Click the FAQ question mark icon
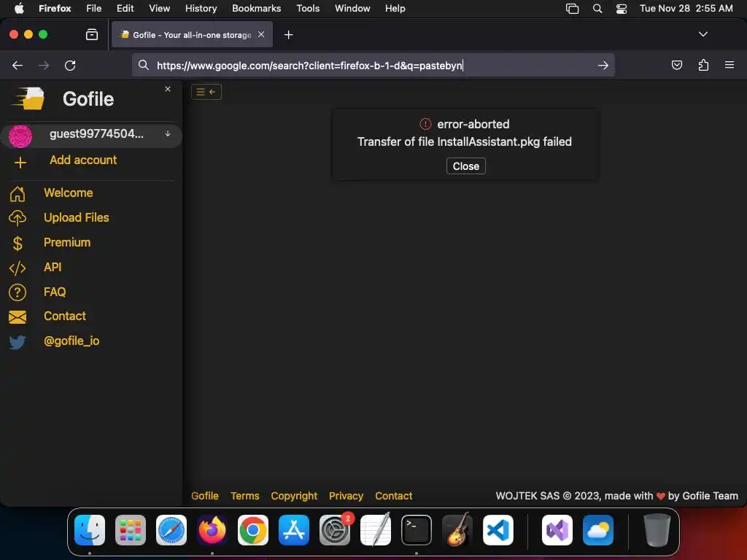The image size is (747, 560). coord(18,292)
